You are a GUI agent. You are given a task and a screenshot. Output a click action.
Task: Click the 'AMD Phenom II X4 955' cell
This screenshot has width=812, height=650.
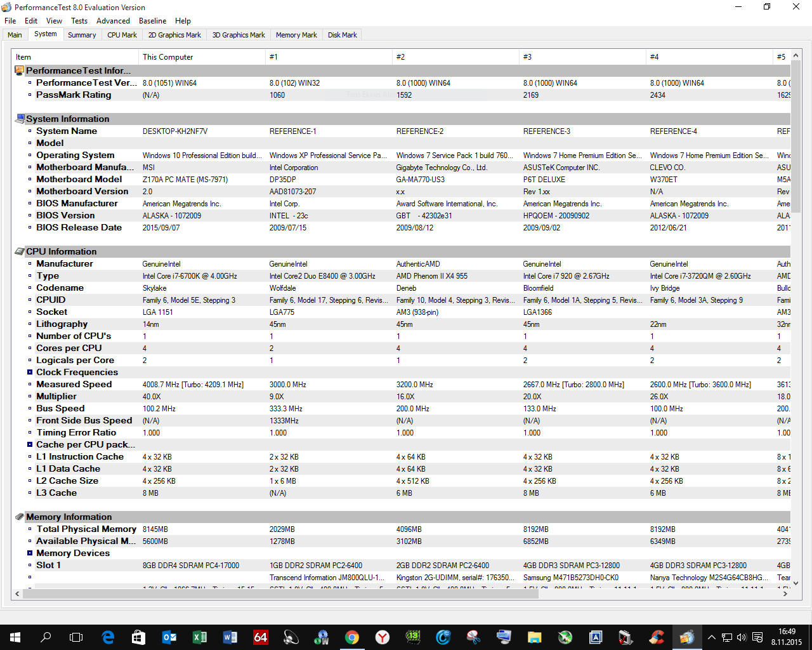point(432,276)
